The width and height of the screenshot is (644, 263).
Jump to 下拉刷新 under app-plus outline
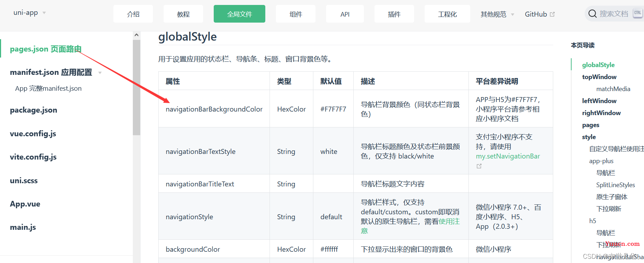(x=609, y=209)
